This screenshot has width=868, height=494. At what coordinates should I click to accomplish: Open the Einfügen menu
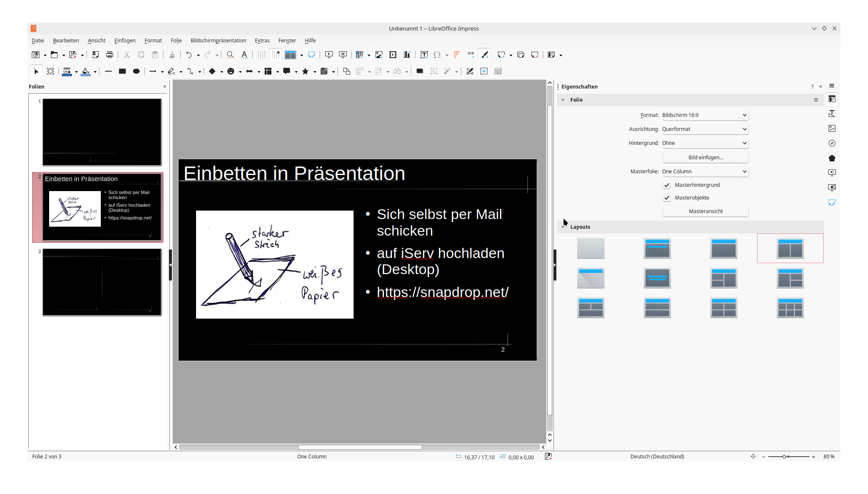(125, 41)
